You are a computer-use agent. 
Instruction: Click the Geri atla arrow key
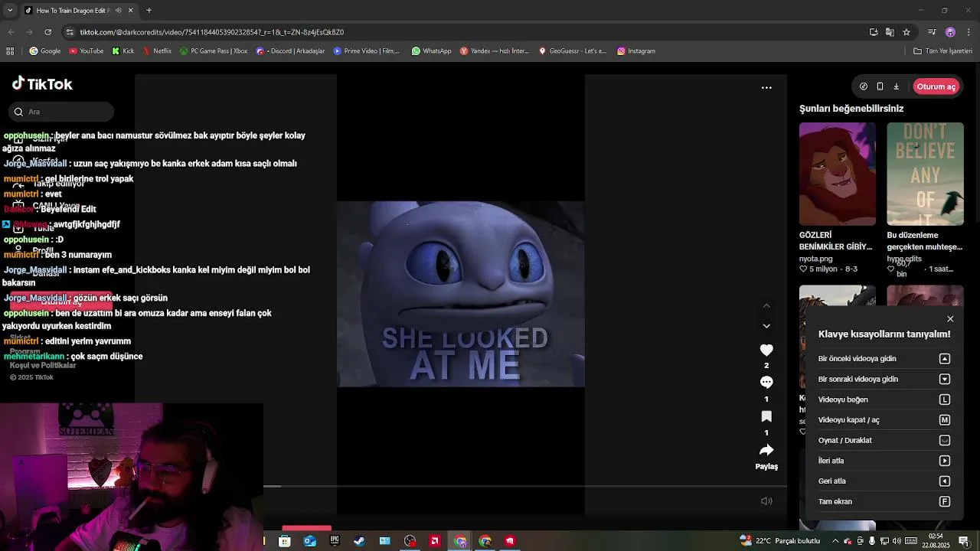click(x=945, y=481)
